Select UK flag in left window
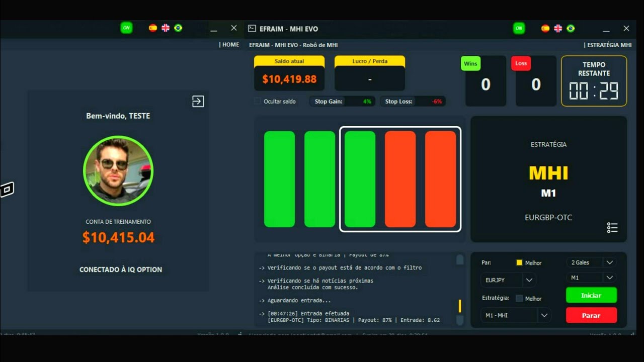 [x=166, y=28]
